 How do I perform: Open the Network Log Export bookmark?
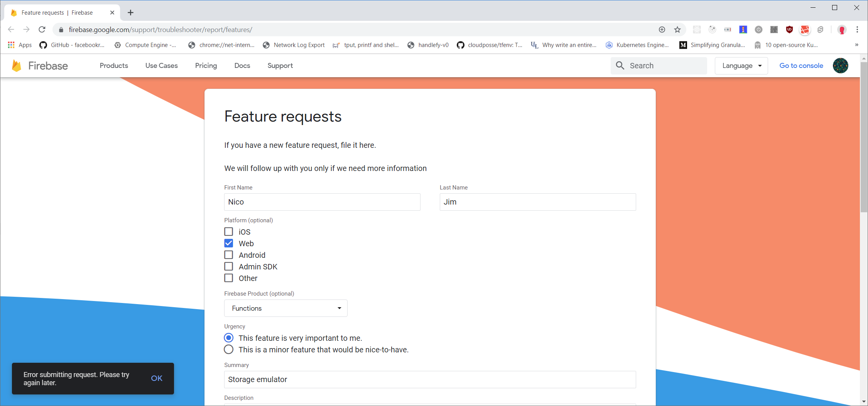point(294,45)
